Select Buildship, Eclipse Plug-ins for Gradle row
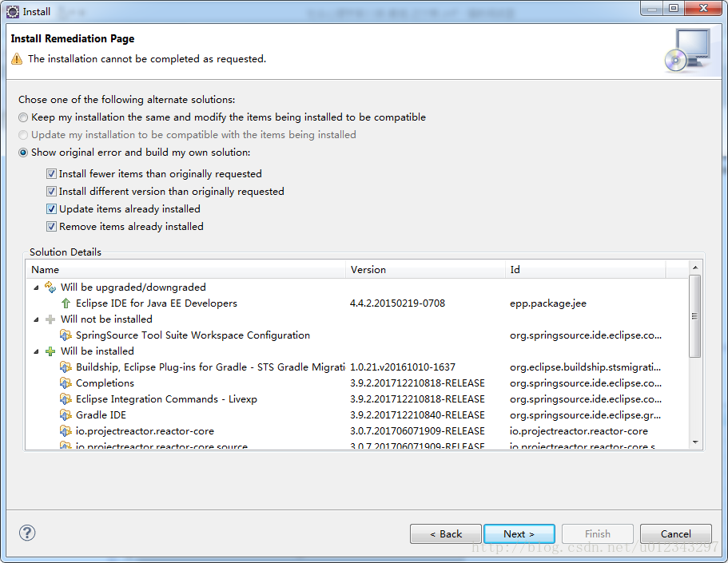 (x=357, y=367)
